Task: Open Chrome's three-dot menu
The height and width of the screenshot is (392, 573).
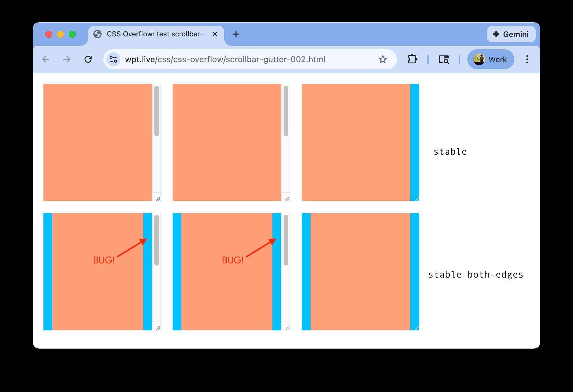Action: [527, 60]
